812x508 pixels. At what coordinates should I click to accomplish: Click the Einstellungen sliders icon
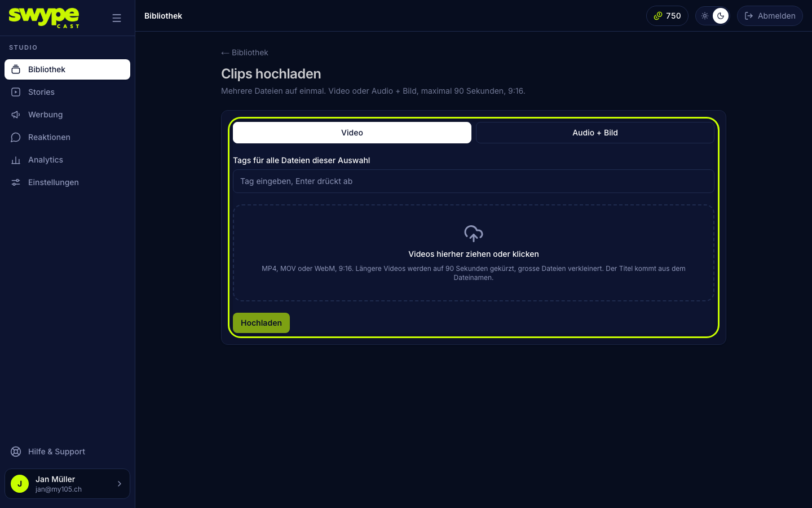coord(16,182)
